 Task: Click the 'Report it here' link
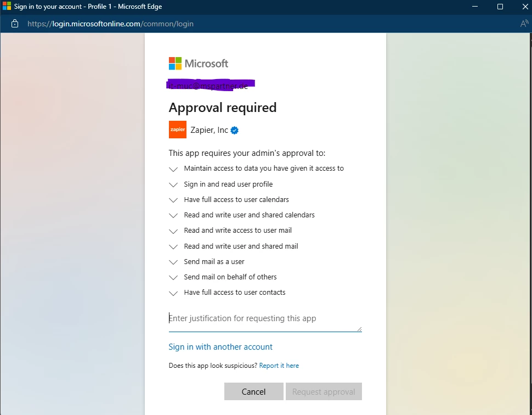pyautogui.click(x=279, y=366)
